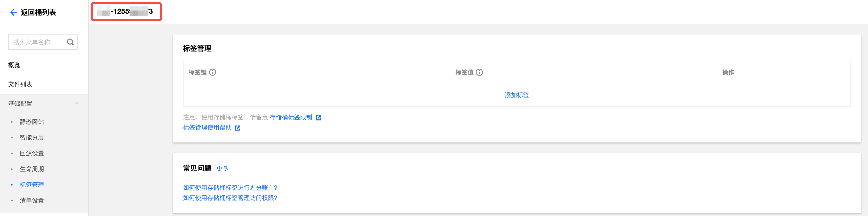The width and height of the screenshot is (868, 216).
Task: Click info icon next to 标签键
Action: coord(213,72)
